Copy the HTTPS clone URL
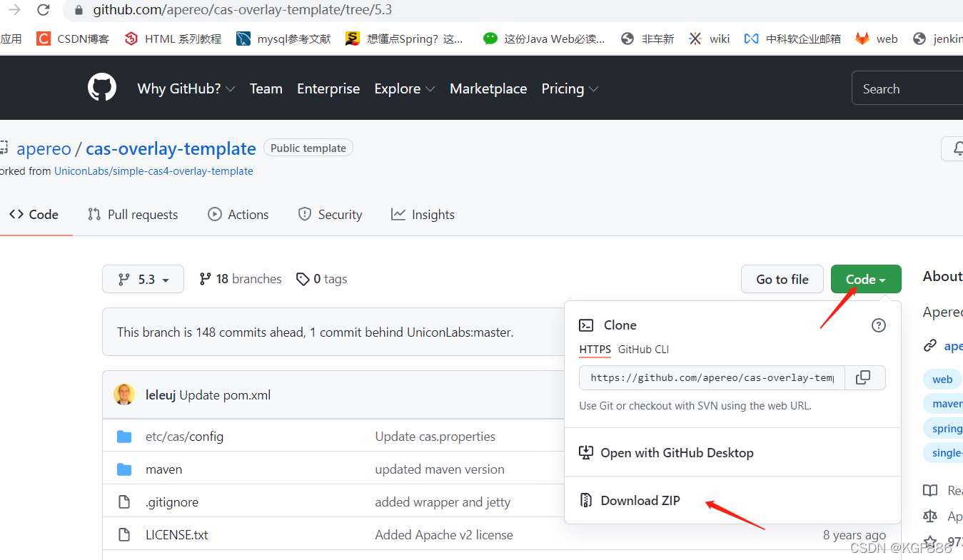The height and width of the screenshot is (560, 963). click(863, 377)
